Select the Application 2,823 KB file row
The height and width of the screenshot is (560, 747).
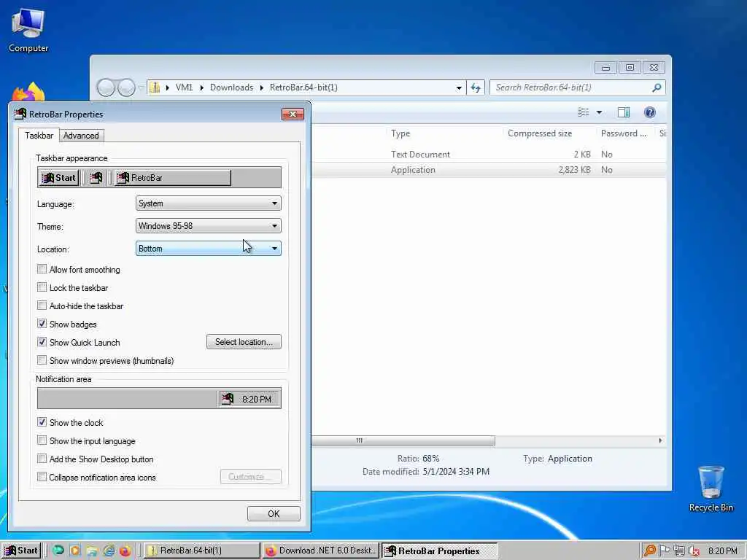(x=489, y=170)
